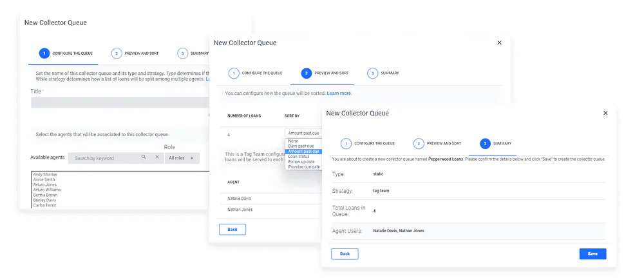
Task: Close the Summary dialog window
Action: (605, 113)
